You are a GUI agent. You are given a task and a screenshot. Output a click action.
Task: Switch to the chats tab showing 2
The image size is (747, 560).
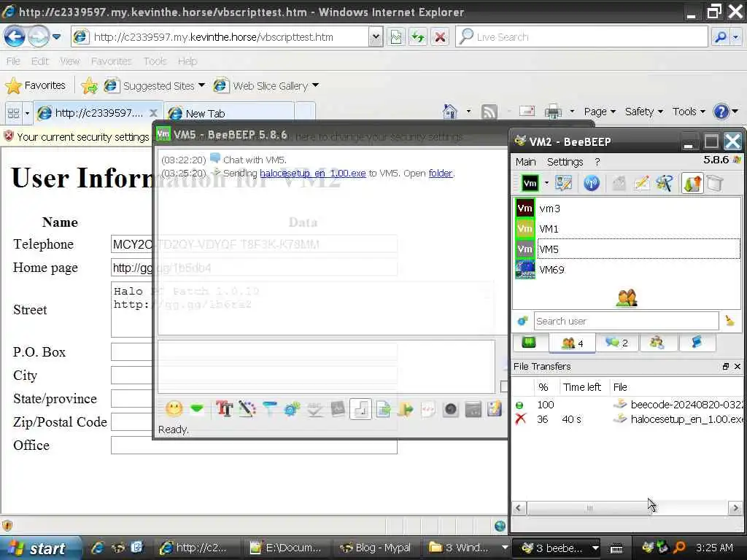617,343
